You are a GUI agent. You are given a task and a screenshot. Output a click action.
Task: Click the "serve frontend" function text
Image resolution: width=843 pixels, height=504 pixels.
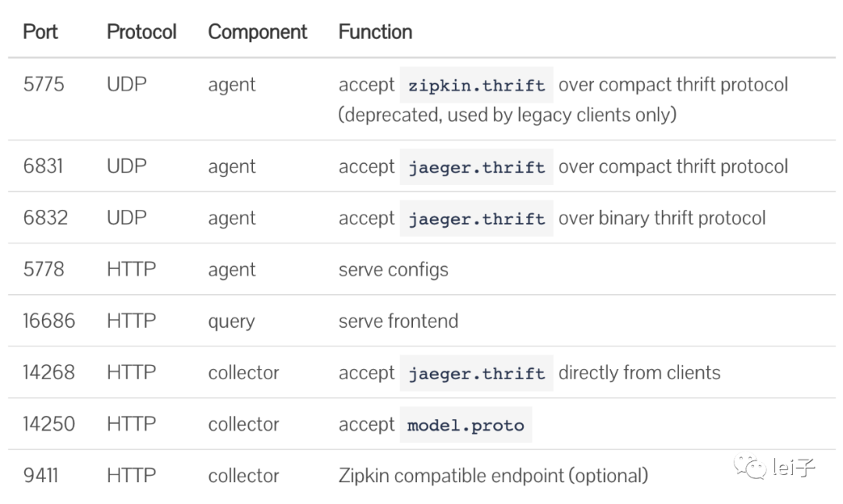click(x=398, y=321)
